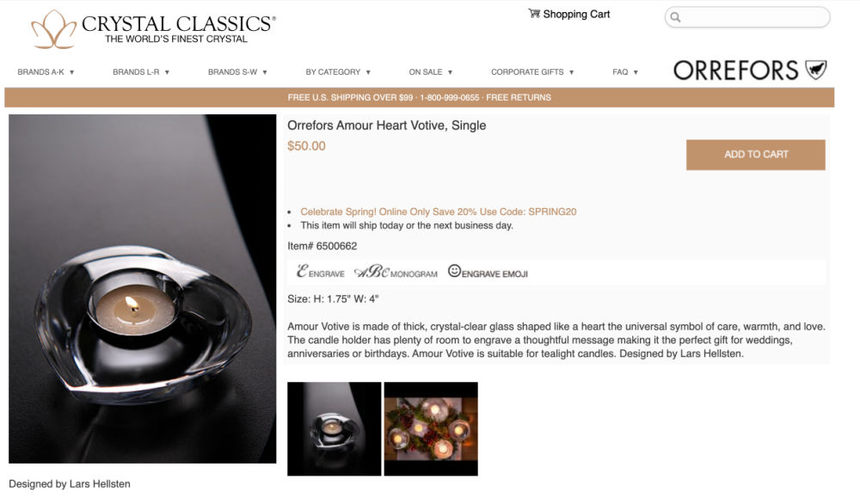The width and height of the screenshot is (860, 504).
Task: View the single votive thumbnail
Action: coord(334,429)
